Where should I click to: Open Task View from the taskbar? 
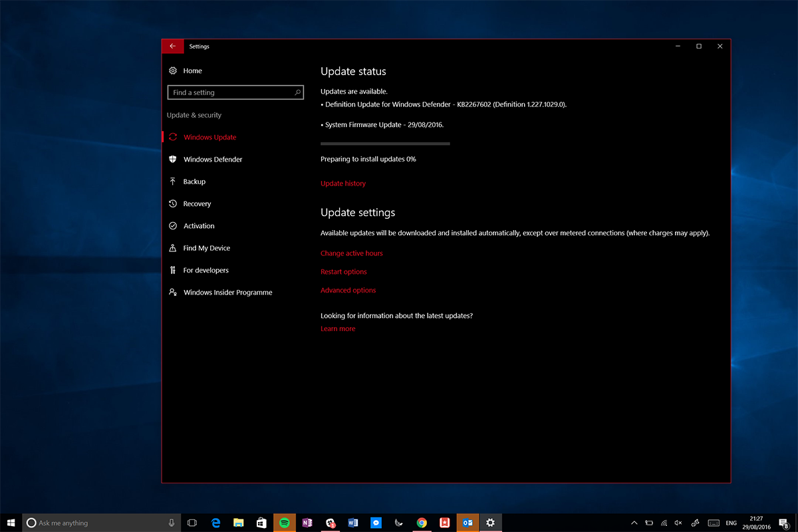coord(192,523)
